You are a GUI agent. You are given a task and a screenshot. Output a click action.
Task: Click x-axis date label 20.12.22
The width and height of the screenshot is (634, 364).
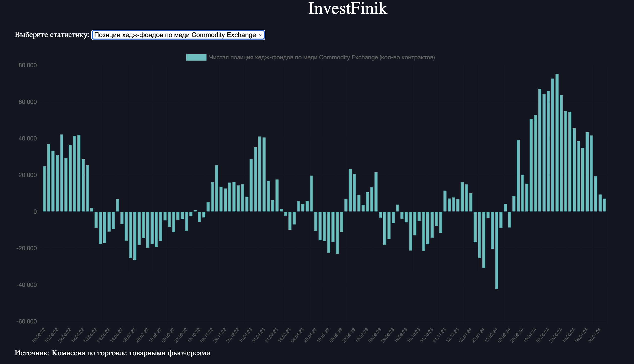(232, 335)
